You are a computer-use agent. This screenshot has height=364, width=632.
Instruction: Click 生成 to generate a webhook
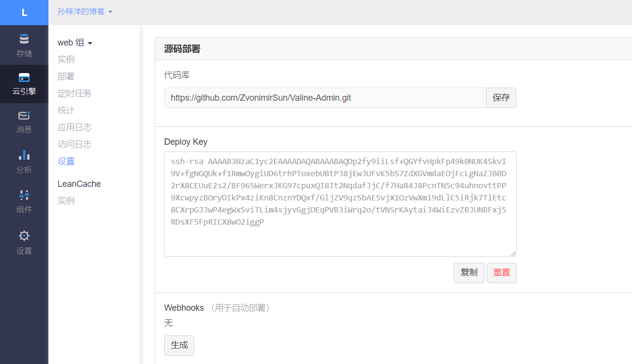tap(179, 346)
